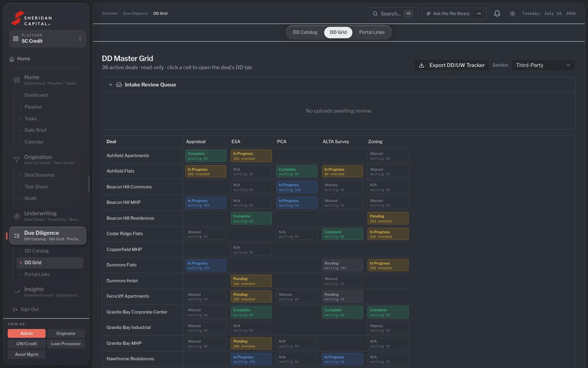Select the DD Grid tab

338,32
